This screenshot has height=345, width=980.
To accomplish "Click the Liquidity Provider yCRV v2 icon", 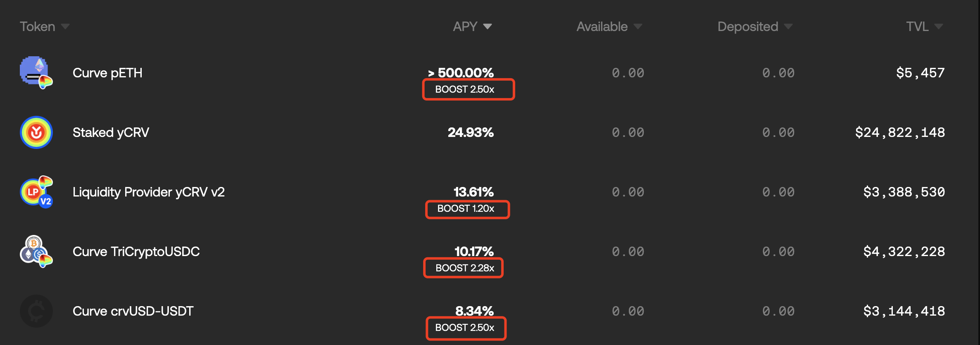I will [x=36, y=192].
